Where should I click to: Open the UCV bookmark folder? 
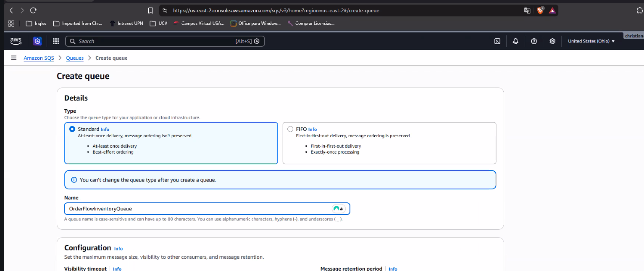[159, 24]
